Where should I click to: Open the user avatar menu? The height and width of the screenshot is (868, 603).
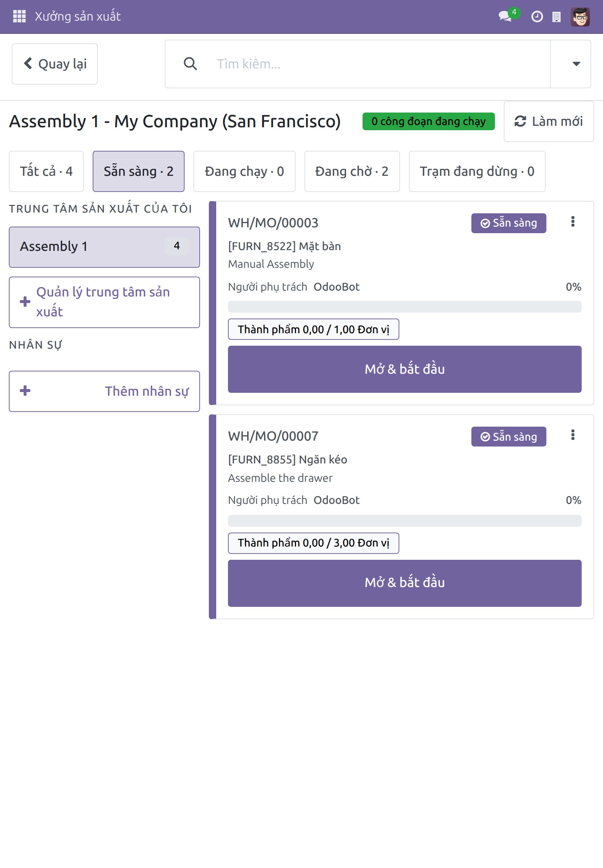[x=580, y=17]
